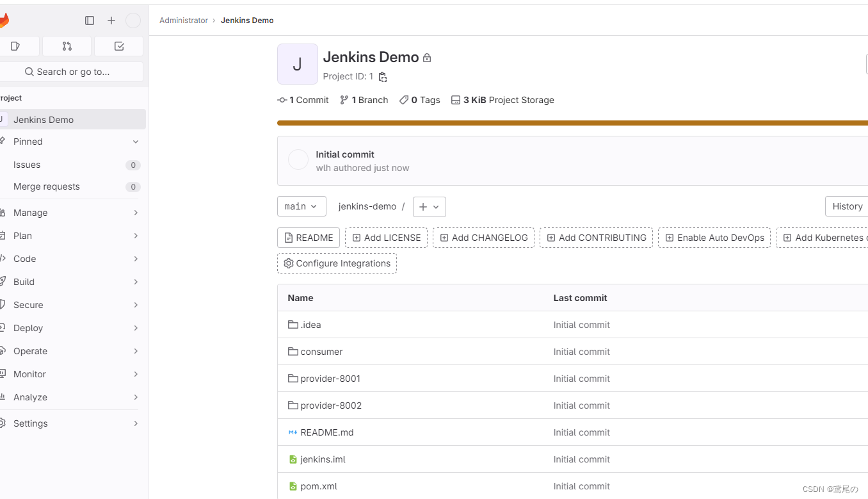
Task: Open the .idea folder name
Action: coord(310,325)
